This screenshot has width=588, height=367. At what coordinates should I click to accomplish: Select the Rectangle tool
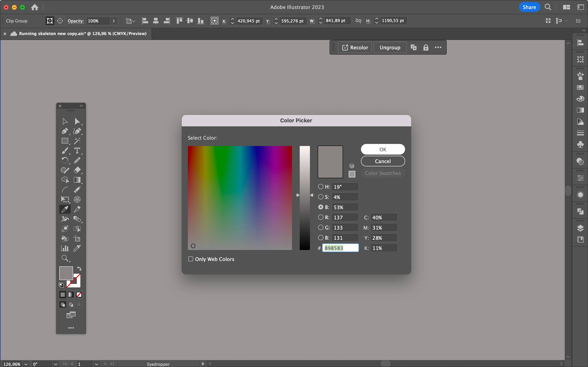coord(65,141)
